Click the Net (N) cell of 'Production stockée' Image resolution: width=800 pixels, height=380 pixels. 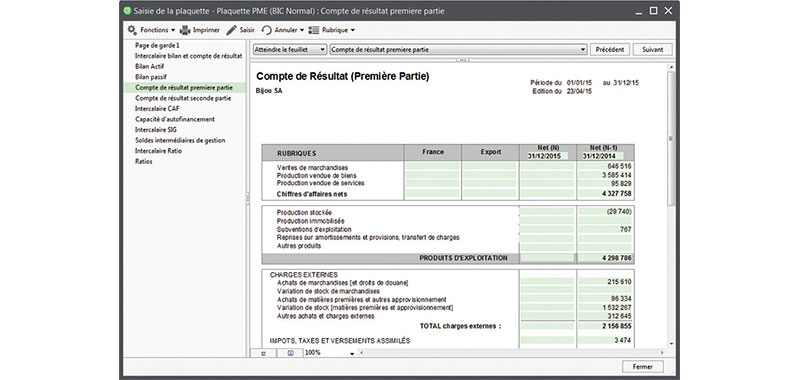pos(547,211)
